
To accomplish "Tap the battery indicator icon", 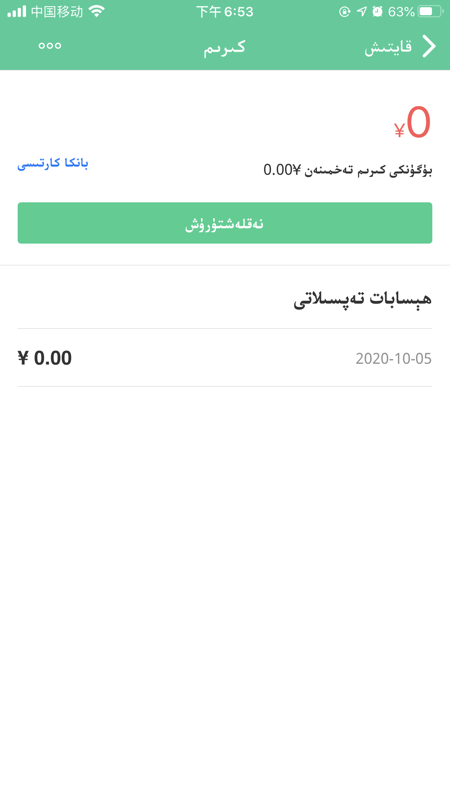I will tap(430, 11).
